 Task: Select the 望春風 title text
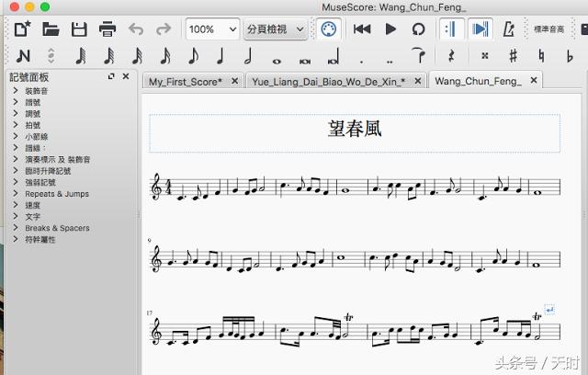(355, 129)
